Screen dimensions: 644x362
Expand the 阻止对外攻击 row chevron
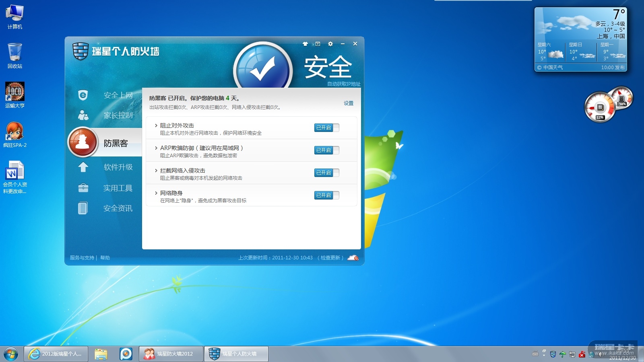coord(156,125)
